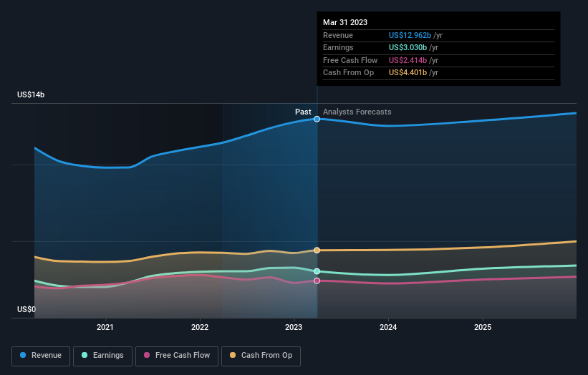Toggle the Earnings legend series
This screenshot has height=375, width=588.
click(x=102, y=356)
